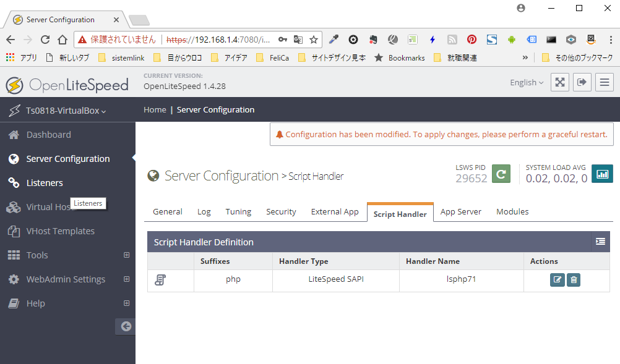
Task: Click browser back arrow
Action: (x=11, y=39)
